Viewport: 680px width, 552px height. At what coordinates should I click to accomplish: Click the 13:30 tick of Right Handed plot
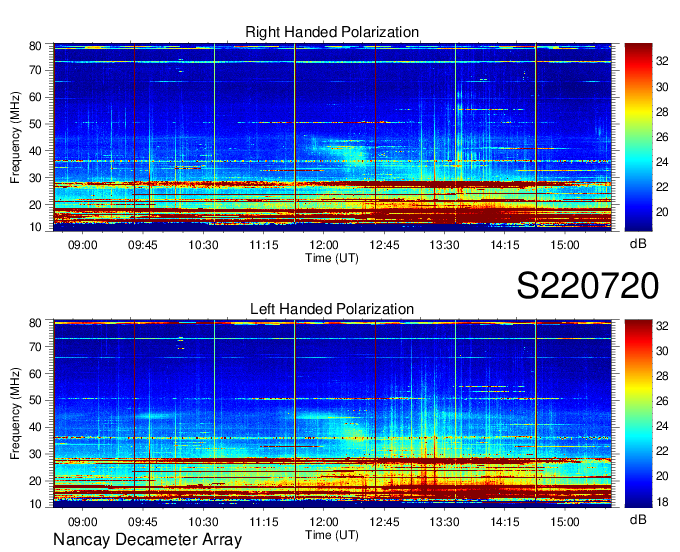pyautogui.click(x=445, y=245)
